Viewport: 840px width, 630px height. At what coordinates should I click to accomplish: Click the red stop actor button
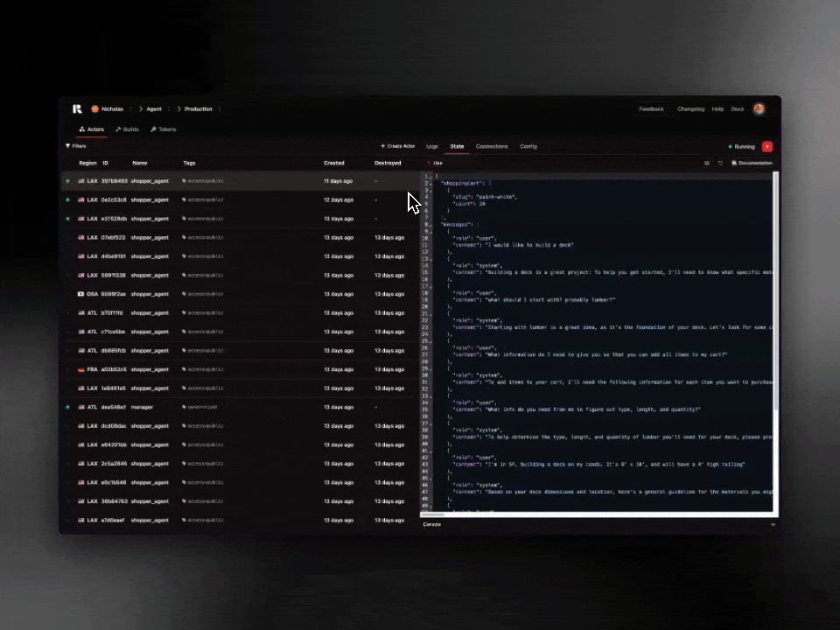pyautogui.click(x=766, y=147)
